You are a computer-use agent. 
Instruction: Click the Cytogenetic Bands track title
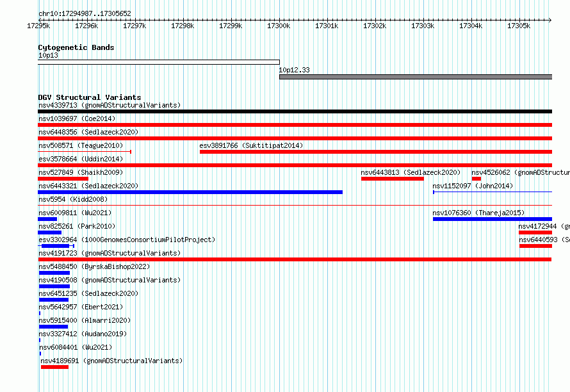click(76, 47)
